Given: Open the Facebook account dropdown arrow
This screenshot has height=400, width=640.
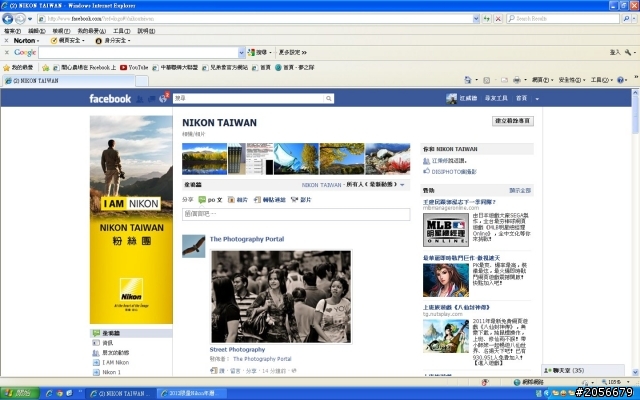Looking at the screenshot, I should tap(537, 98).
